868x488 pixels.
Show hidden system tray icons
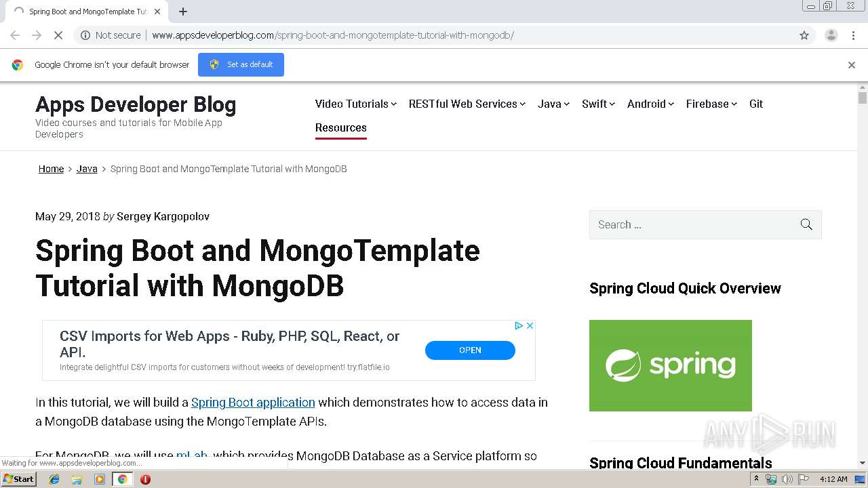[x=756, y=479]
